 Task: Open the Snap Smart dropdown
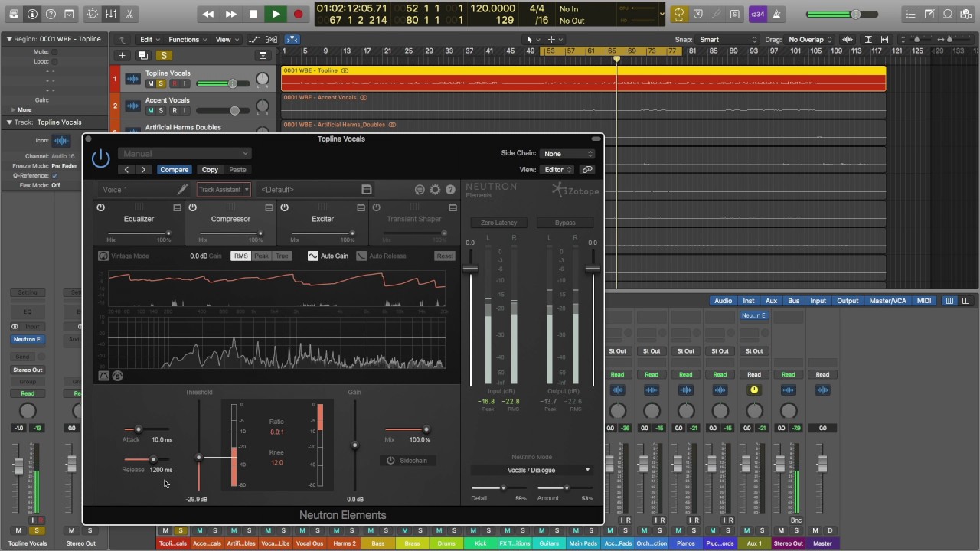pyautogui.click(x=727, y=40)
